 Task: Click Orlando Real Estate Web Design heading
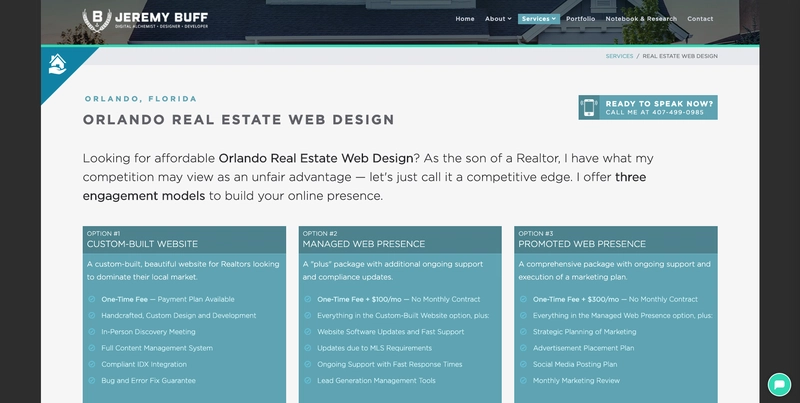click(x=239, y=120)
